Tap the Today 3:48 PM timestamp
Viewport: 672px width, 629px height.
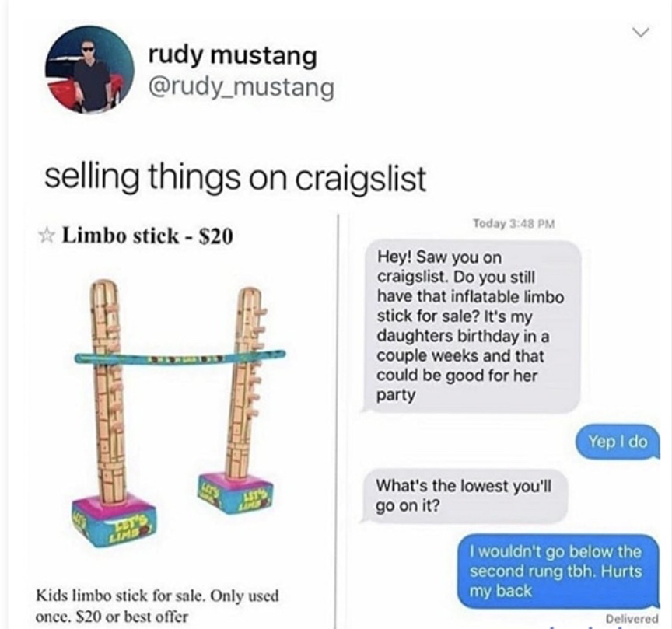coord(514,224)
